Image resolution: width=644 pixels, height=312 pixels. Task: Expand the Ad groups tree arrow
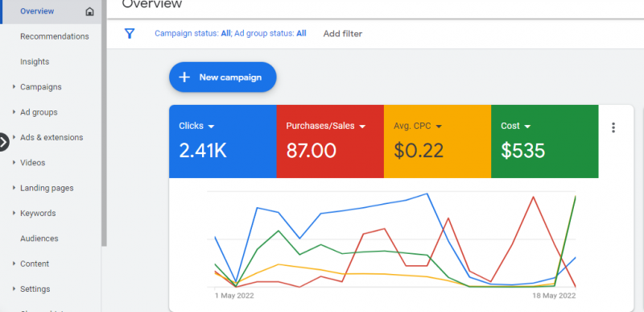(14, 112)
